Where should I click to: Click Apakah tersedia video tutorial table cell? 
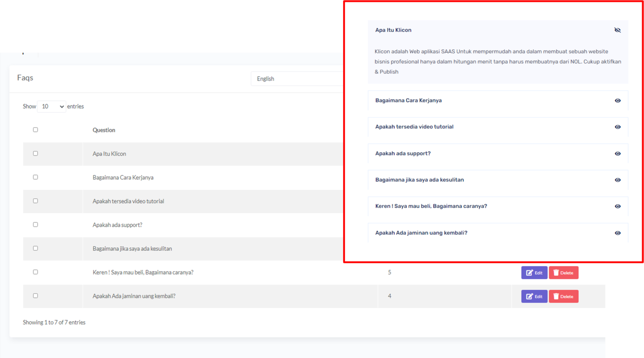click(x=128, y=201)
